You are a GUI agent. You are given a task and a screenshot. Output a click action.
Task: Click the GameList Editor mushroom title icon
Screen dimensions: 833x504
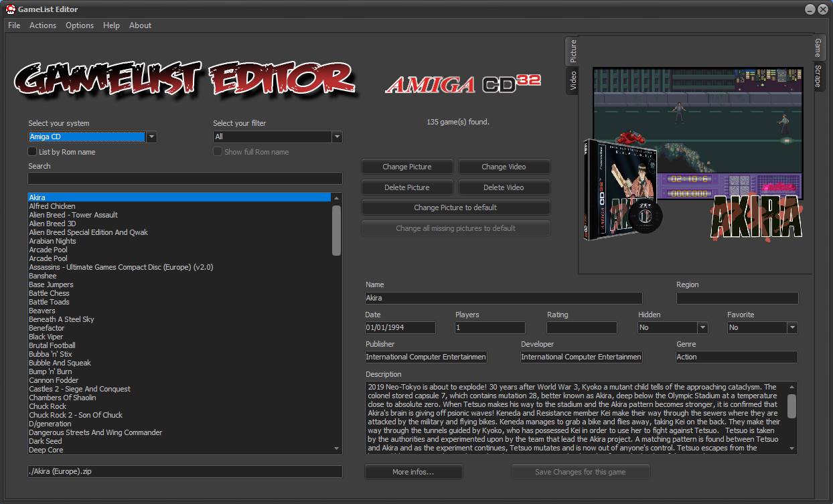tap(11, 9)
